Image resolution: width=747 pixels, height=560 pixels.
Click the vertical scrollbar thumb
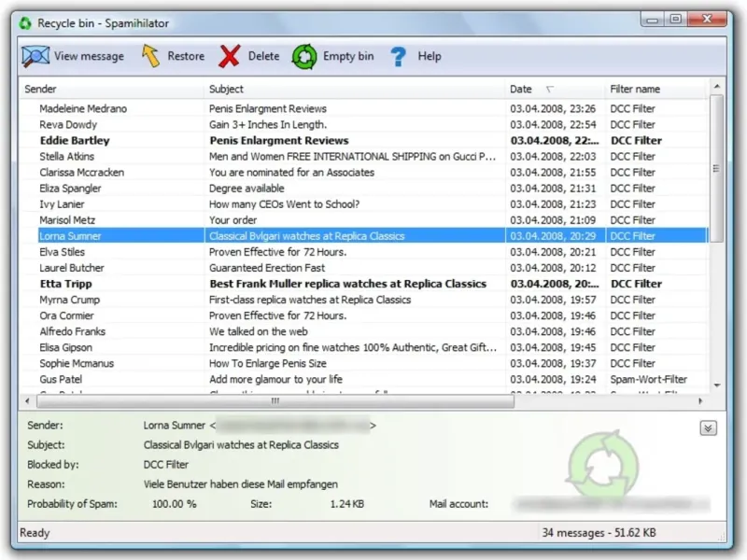[716, 169]
